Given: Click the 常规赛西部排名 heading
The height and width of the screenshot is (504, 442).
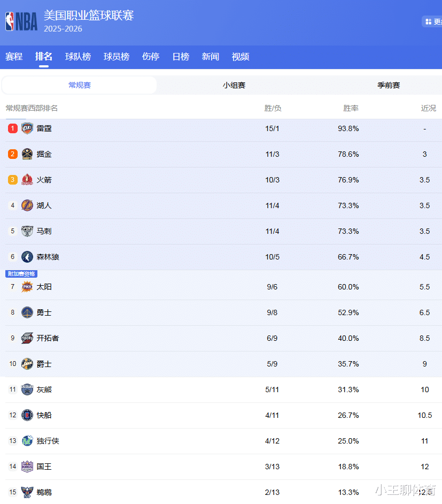Looking at the screenshot, I should click(x=32, y=108).
